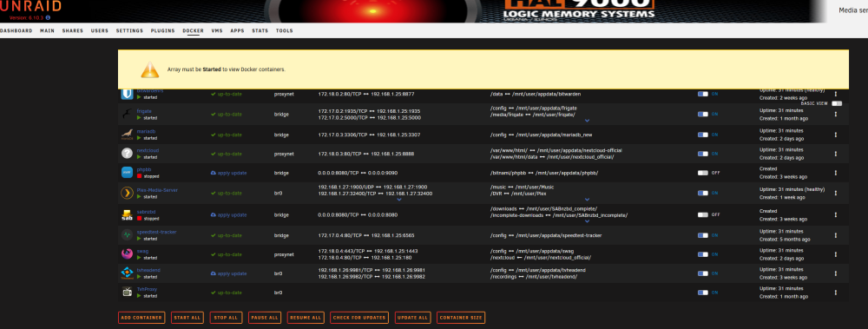
Task: Open the Main menu tab
Action: [x=47, y=30]
